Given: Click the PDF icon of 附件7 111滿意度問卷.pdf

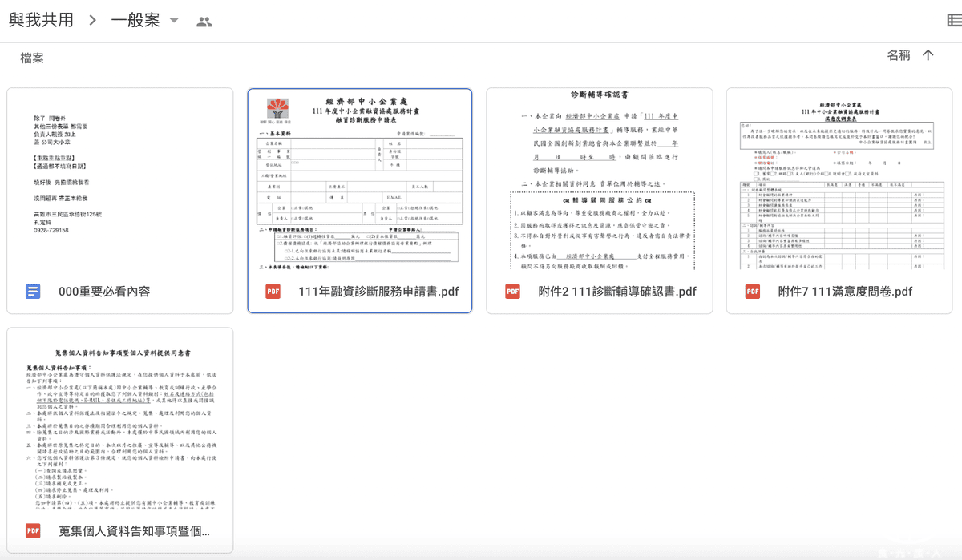Looking at the screenshot, I should point(752,292).
